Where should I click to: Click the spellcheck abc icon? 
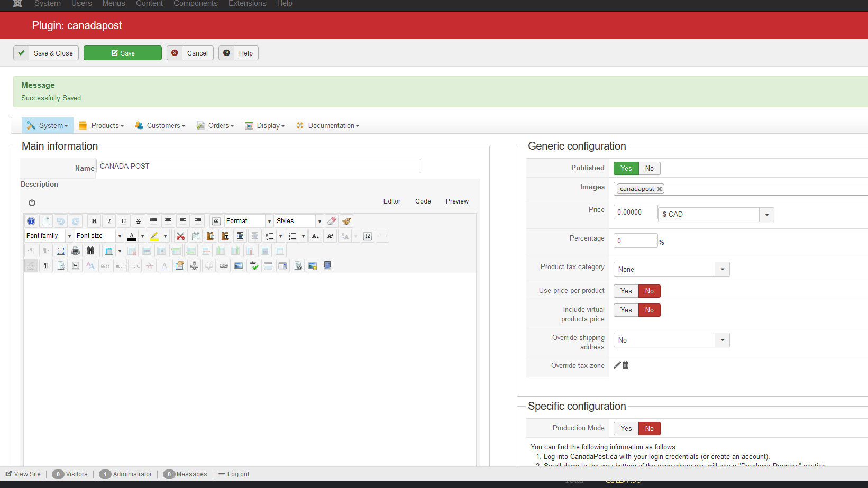click(254, 265)
